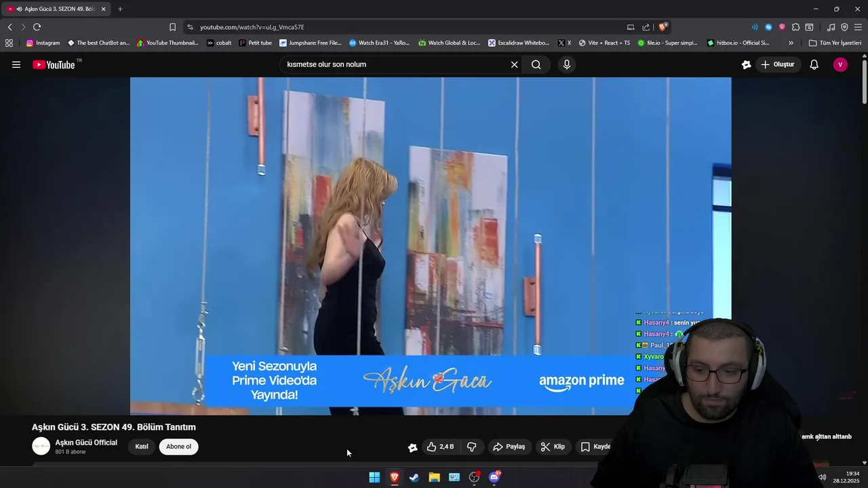
Task: Switch to the Aşkın Gücü browser tab
Action: [56, 9]
